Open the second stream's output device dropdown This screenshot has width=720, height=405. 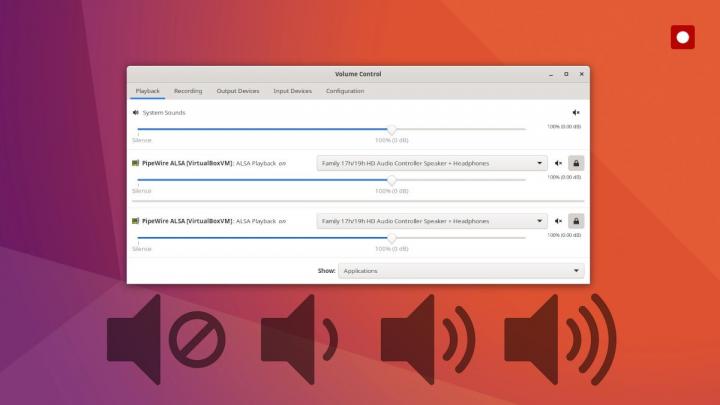(x=431, y=221)
